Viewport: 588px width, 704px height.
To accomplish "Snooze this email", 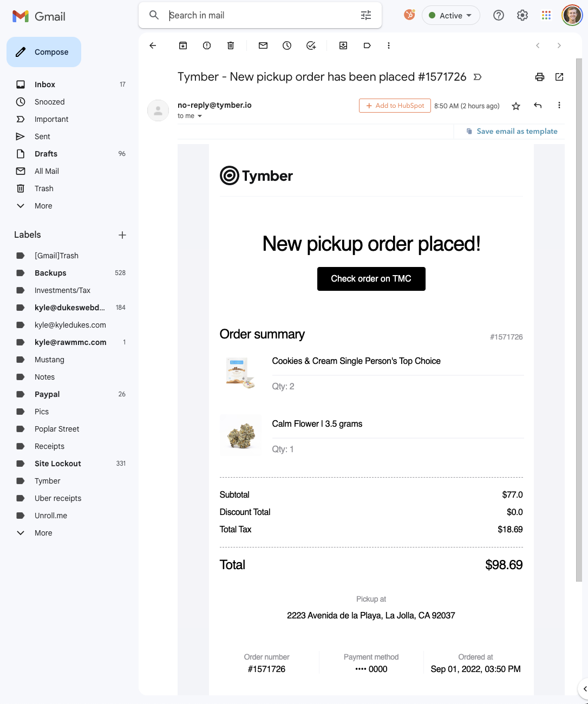I will tap(286, 45).
